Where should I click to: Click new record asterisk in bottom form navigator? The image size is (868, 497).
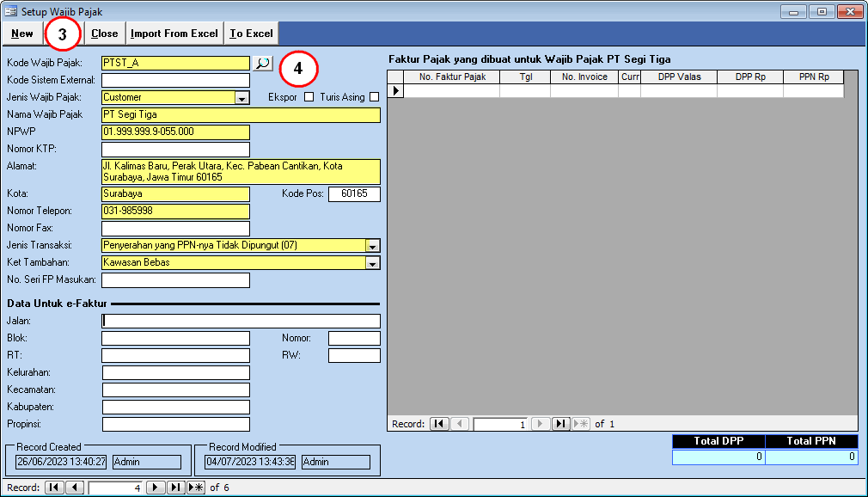[196, 488]
